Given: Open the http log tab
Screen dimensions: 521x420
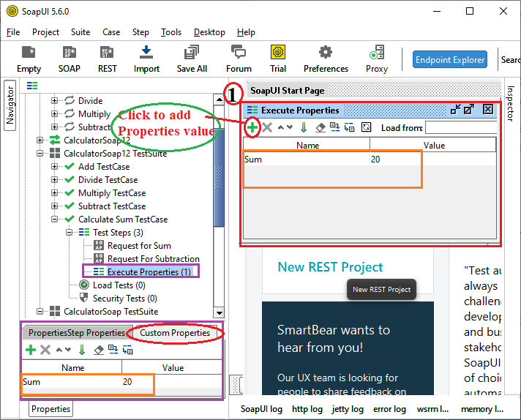Looking at the screenshot, I should tap(307, 409).
